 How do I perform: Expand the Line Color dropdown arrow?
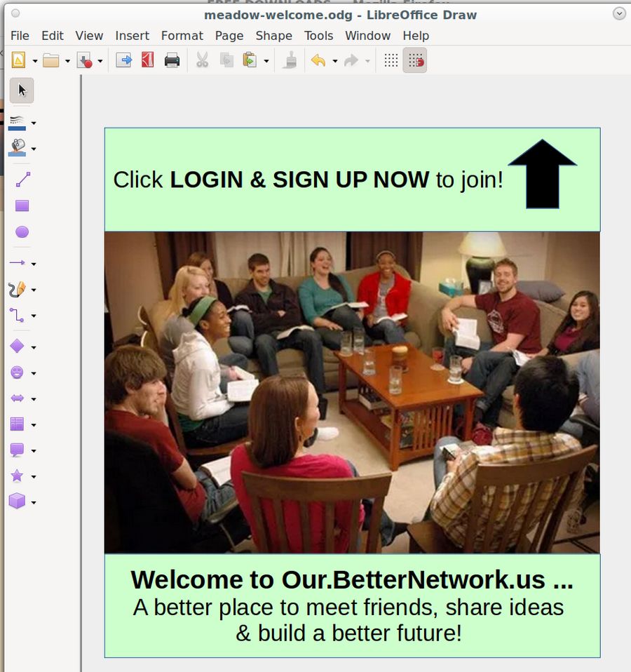click(34, 123)
